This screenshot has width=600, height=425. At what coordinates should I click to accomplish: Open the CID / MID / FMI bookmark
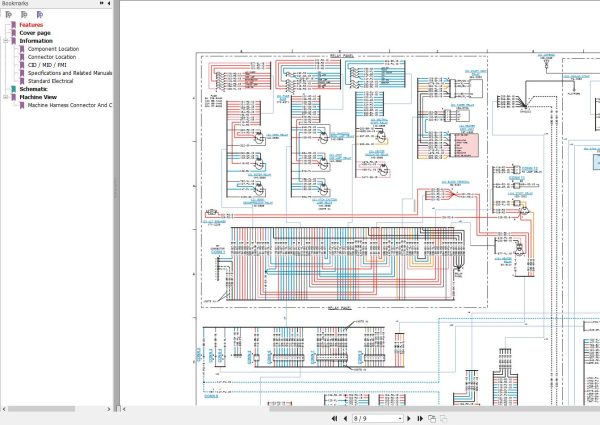tap(47, 65)
